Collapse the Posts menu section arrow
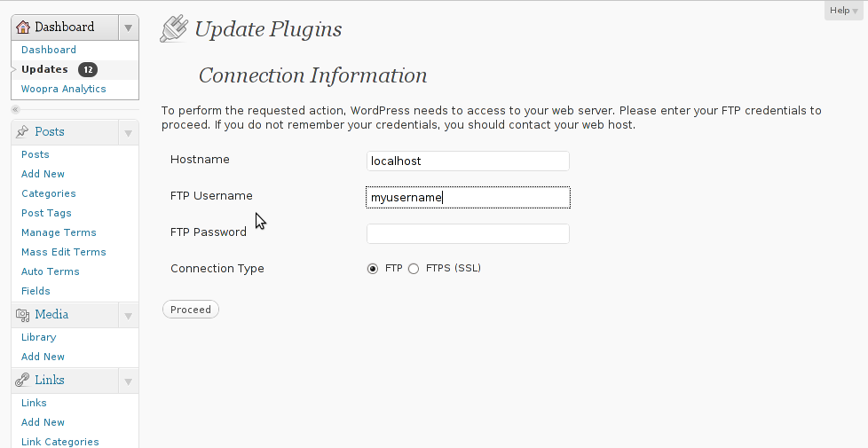The image size is (868, 448). [x=128, y=133]
